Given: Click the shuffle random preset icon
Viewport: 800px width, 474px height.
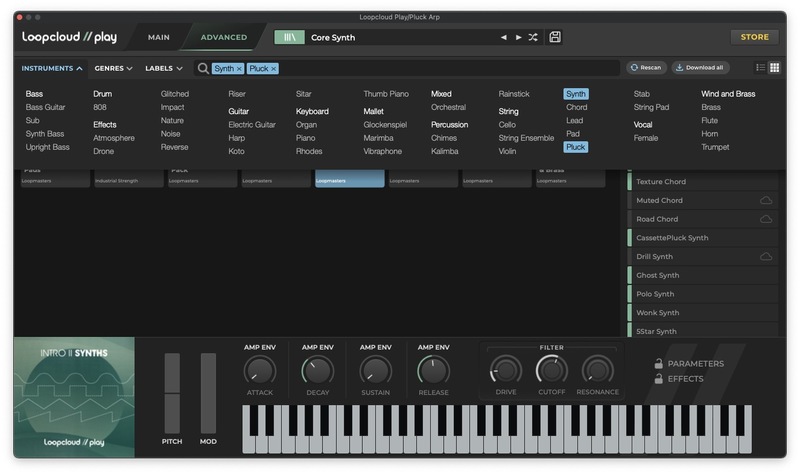Looking at the screenshot, I should click(533, 38).
